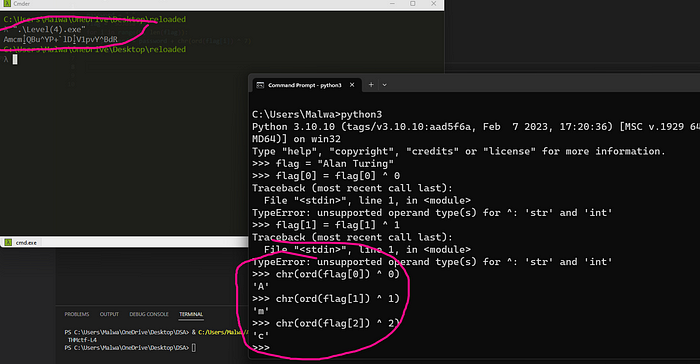Close the Cmder window
The width and height of the screenshot is (700, 364).
pos(433,4)
